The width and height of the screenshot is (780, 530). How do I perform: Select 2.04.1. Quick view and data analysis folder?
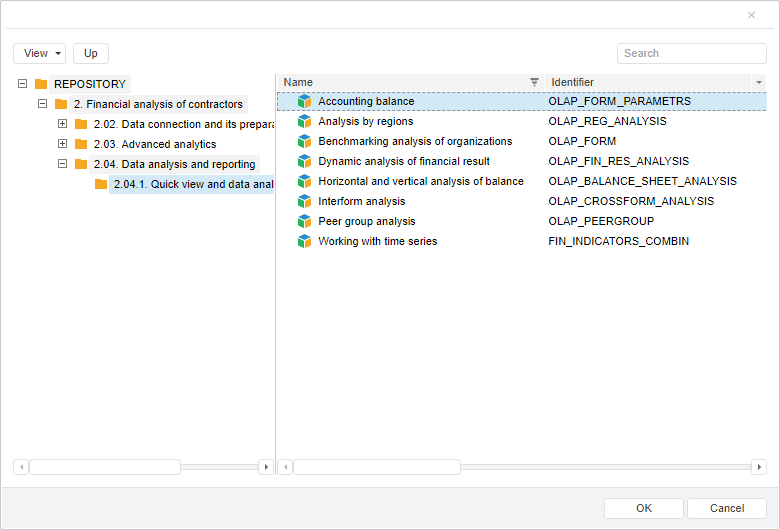[192, 184]
